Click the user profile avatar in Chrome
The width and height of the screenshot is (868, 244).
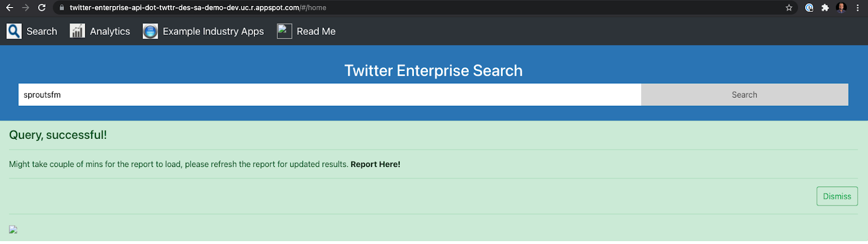[841, 8]
